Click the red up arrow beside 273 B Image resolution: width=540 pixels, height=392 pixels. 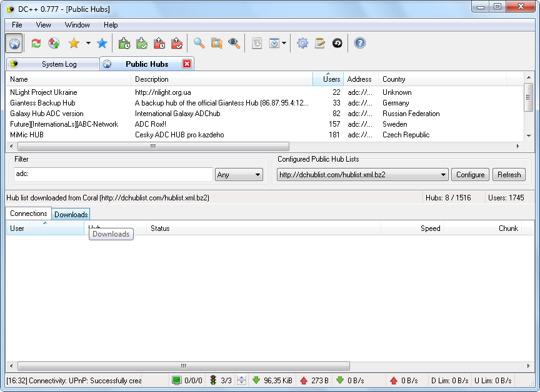[x=303, y=380]
